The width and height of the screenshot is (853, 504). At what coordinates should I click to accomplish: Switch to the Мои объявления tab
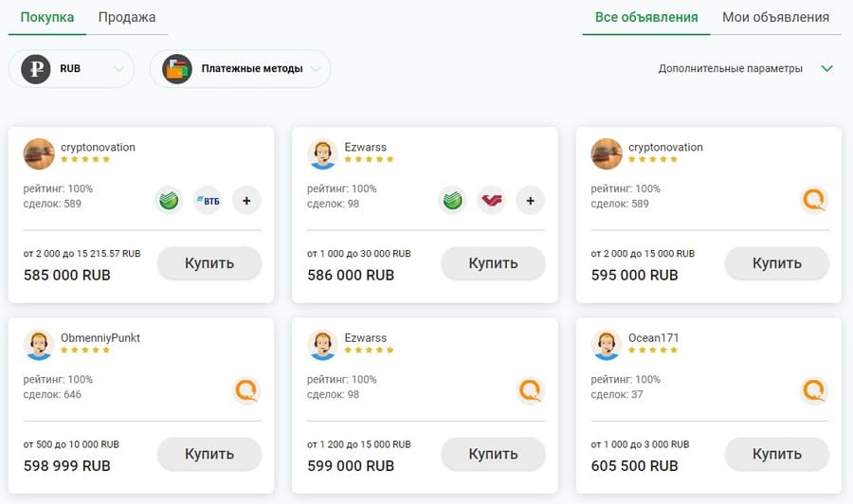coord(775,17)
